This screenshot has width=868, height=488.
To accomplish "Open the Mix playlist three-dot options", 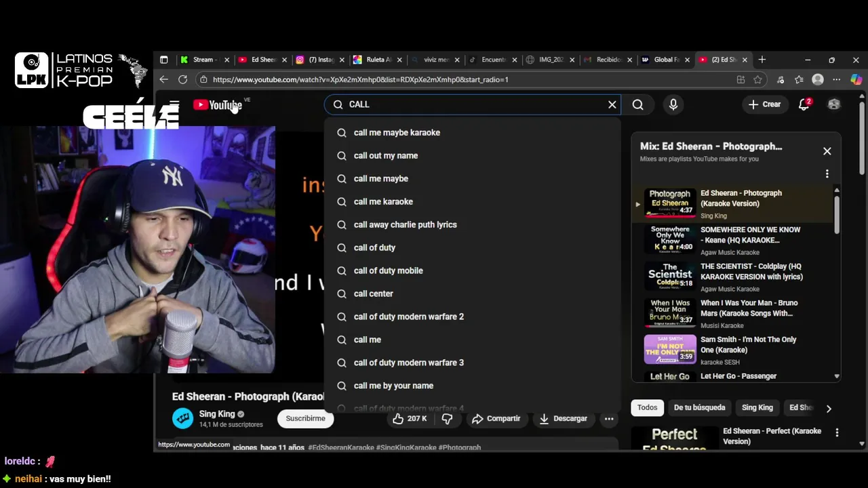I will (x=827, y=174).
